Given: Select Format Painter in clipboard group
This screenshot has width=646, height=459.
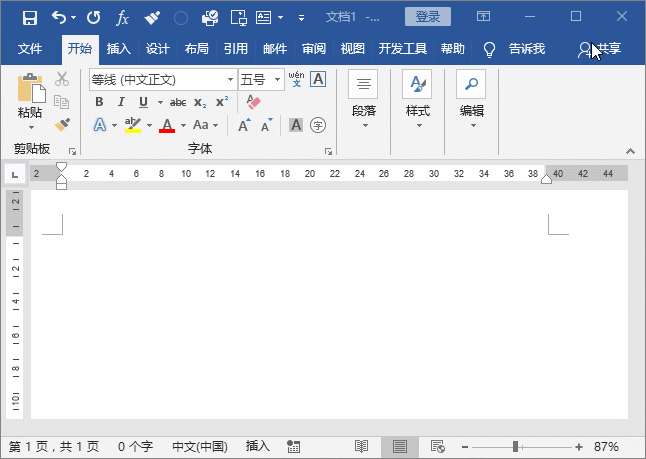Looking at the screenshot, I should tap(62, 124).
